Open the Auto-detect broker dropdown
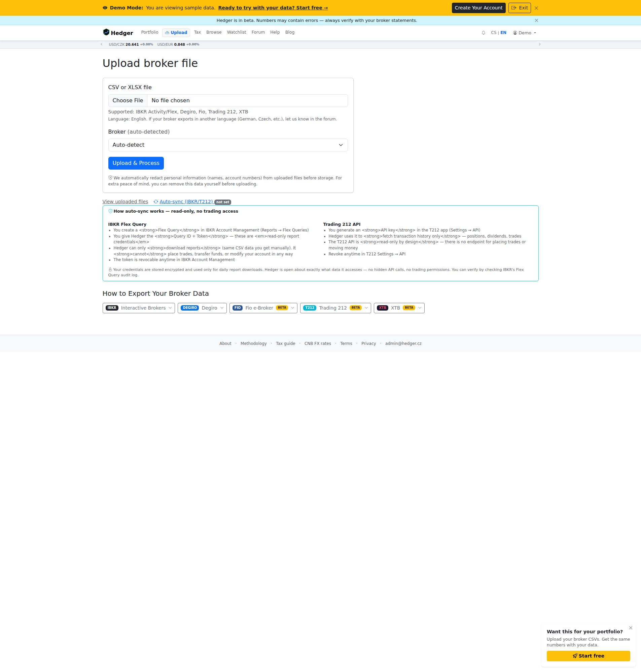The width and height of the screenshot is (641, 672). [228, 145]
